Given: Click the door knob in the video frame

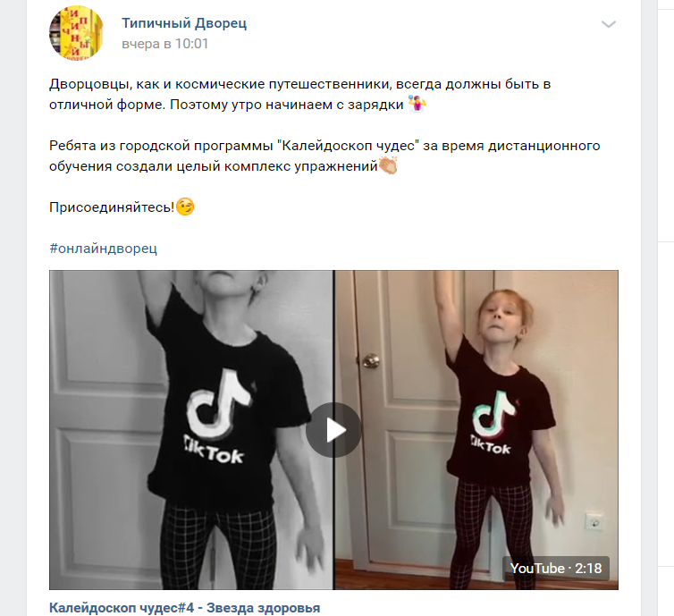Looking at the screenshot, I should [370, 360].
